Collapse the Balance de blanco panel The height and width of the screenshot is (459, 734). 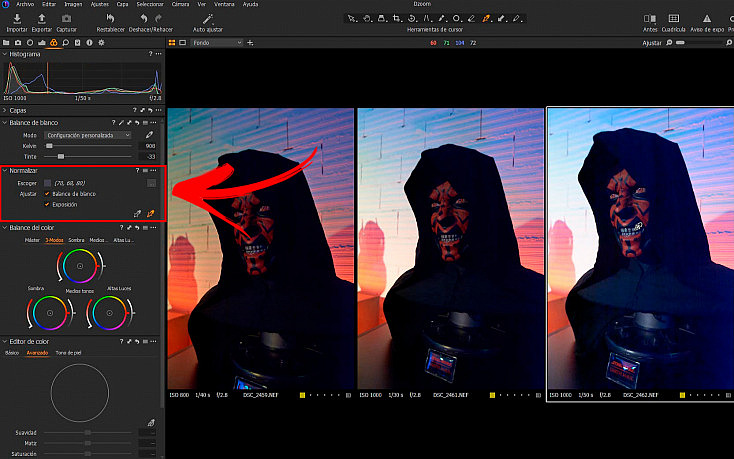[5, 123]
